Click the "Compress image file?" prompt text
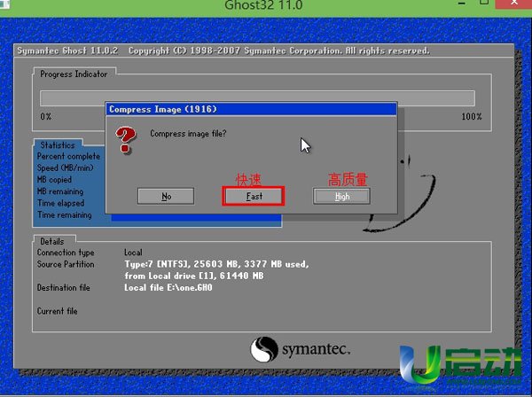The width and height of the screenshot is (532, 397). point(188,134)
